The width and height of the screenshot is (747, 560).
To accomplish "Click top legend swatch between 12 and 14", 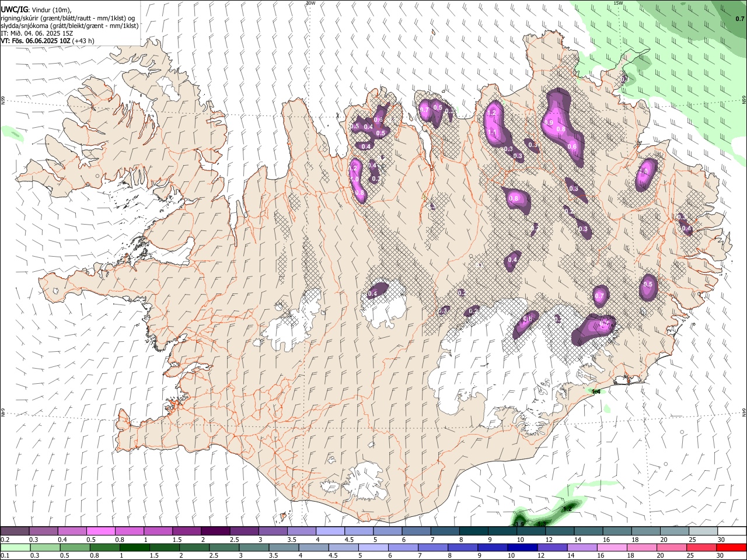I will pyautogui.click(x=560, y=531).
